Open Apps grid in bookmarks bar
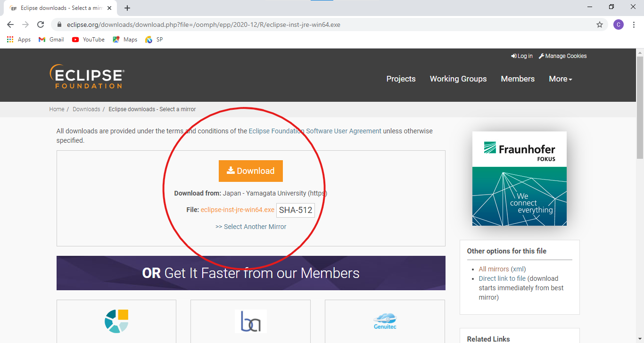644x343 pixels. [x=19, y=40]
